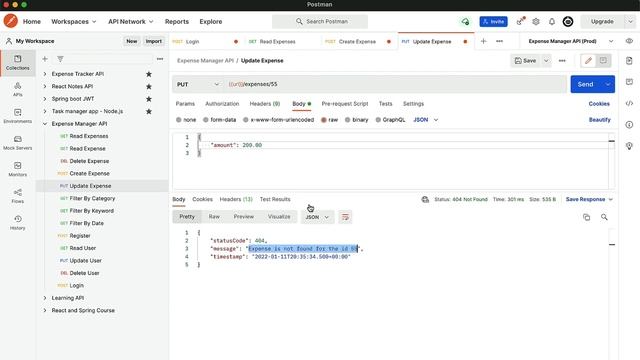Open the info icon in right sidebar
640x360 pixels.
(629, 124)
